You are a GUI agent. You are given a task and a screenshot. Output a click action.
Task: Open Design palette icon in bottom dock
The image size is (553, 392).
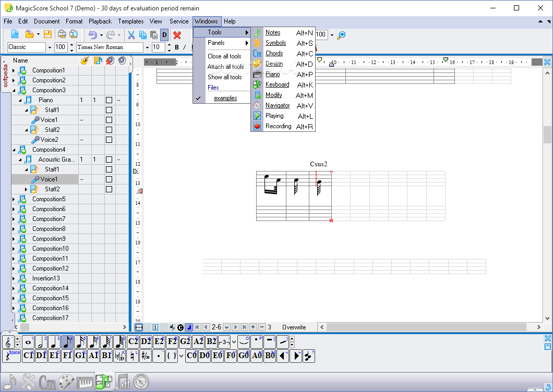tap(66, 382)
